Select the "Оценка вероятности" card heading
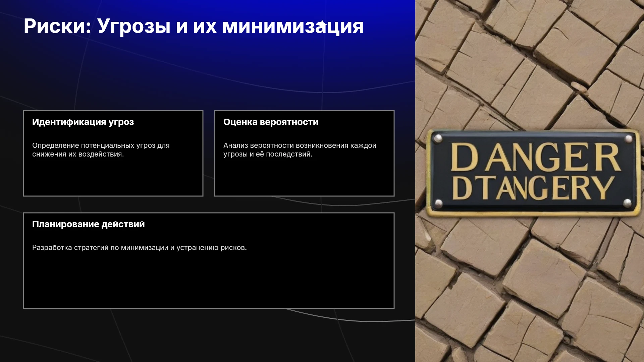The width and height of the screenshot is (644, 362). point(271,122)
